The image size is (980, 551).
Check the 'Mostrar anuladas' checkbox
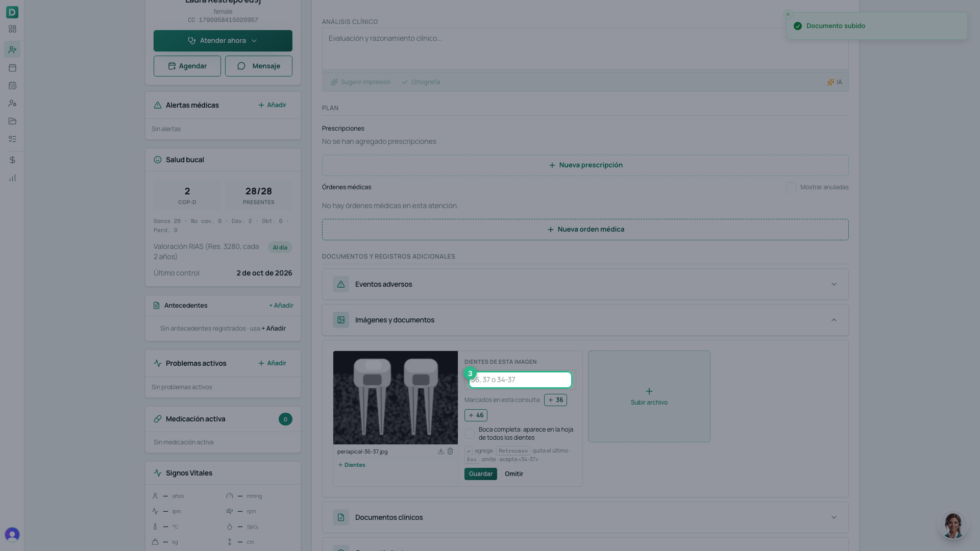tap(791, 187)
